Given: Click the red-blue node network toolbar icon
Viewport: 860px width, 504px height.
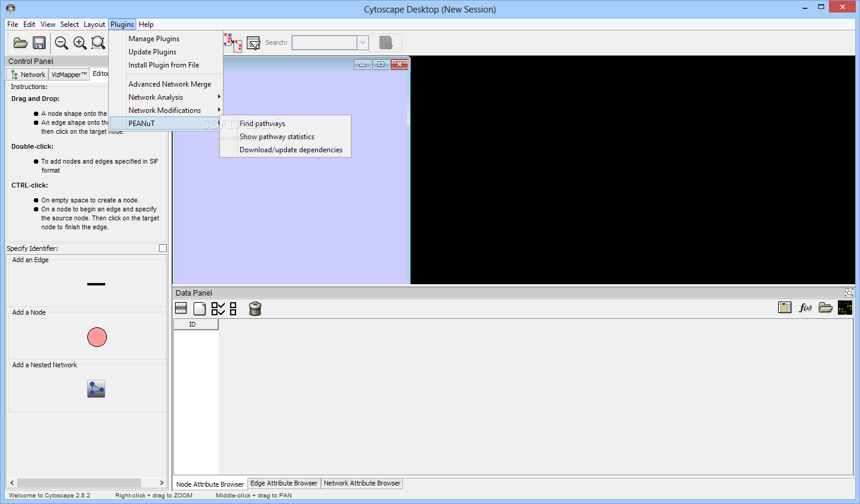Looking at the screenshot, I should [x=232, y=42].
